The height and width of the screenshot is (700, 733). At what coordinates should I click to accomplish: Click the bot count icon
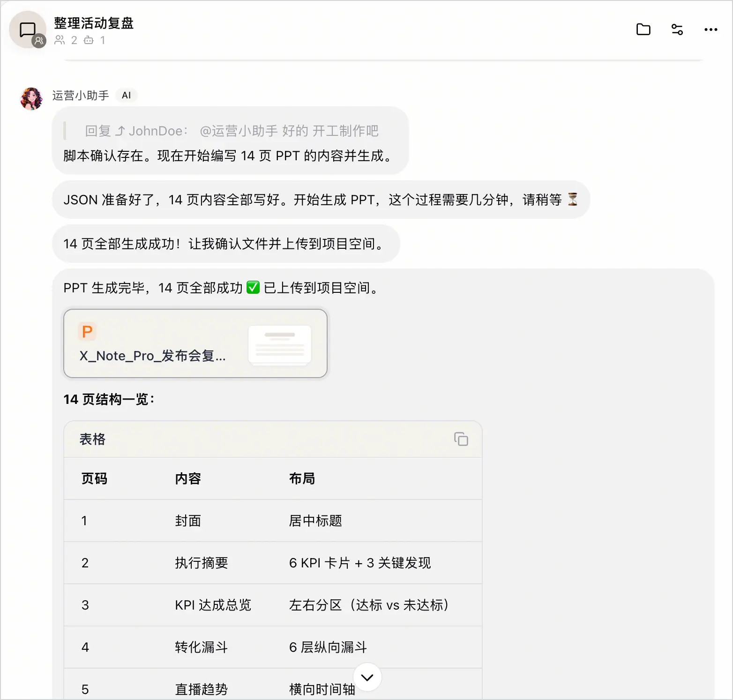pyautogui.click(x=89, y=40)
